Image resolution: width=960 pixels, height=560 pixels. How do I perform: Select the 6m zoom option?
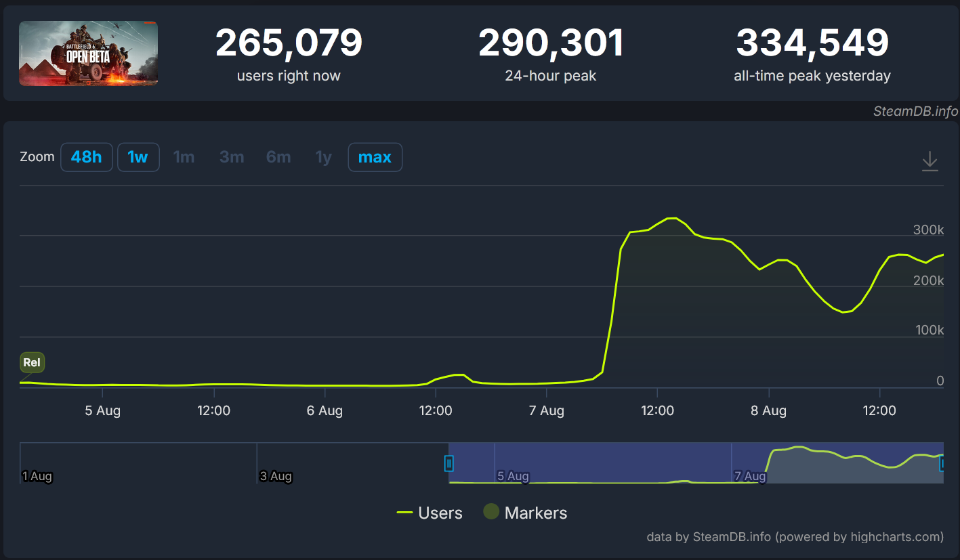(278, 157)
